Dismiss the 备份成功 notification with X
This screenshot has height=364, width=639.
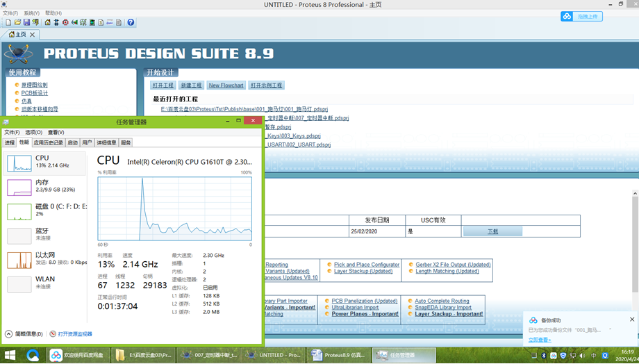pyautogui.click(x=632, y=319)
